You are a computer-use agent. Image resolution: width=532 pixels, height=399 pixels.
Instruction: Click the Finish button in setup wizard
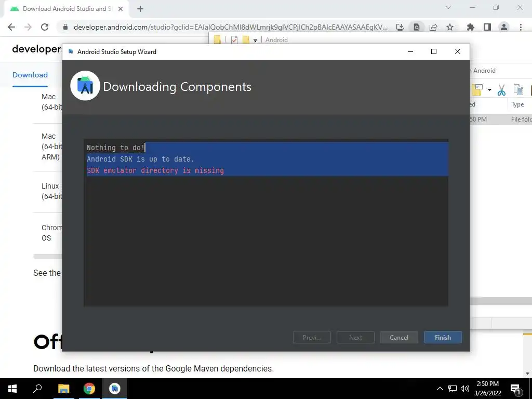point(443,337)
